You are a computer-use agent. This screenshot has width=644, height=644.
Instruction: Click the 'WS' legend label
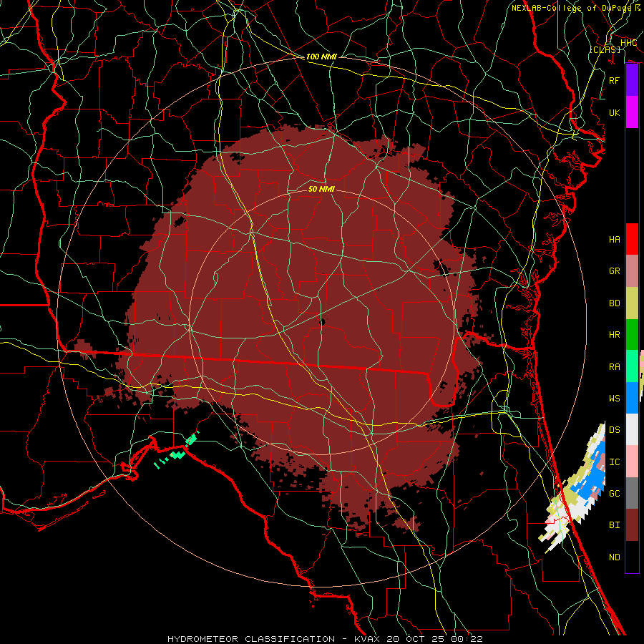pos(614,398)
